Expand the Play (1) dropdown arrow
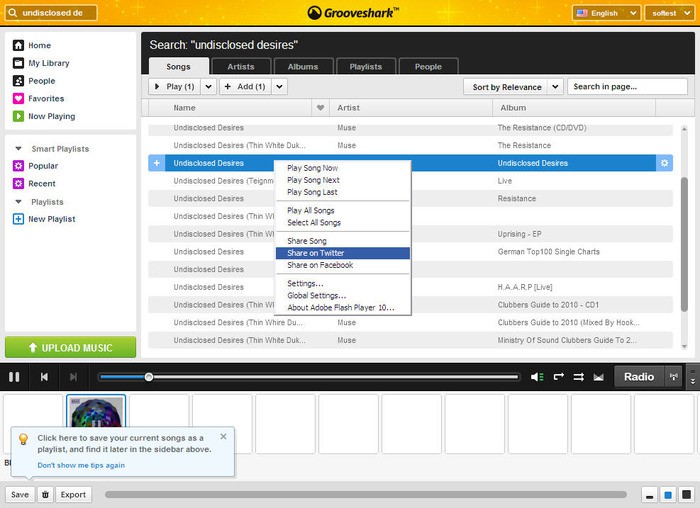 point(209,87)
